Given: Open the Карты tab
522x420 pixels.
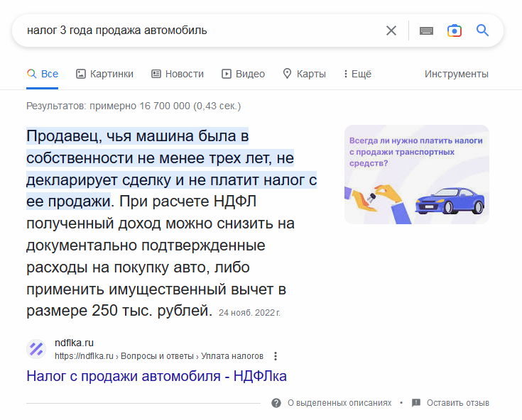Looking at the screenshot, I should (304, 74).
